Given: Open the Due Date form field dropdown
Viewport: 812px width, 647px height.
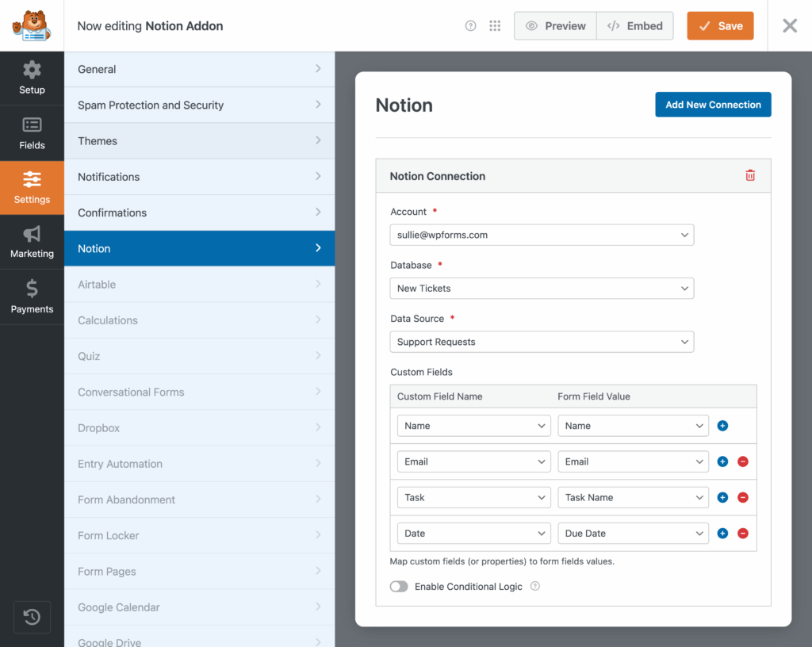Looking at the screenshot, I should click(633, 534).
